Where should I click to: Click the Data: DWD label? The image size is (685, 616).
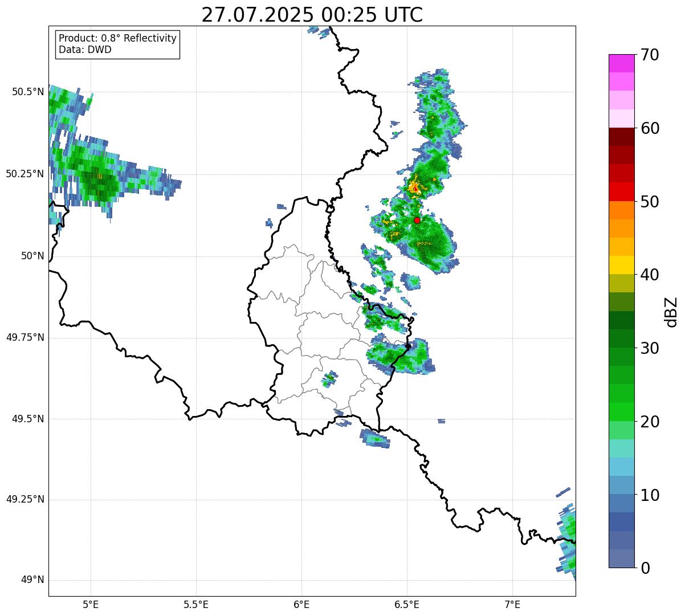pos(85,50)
